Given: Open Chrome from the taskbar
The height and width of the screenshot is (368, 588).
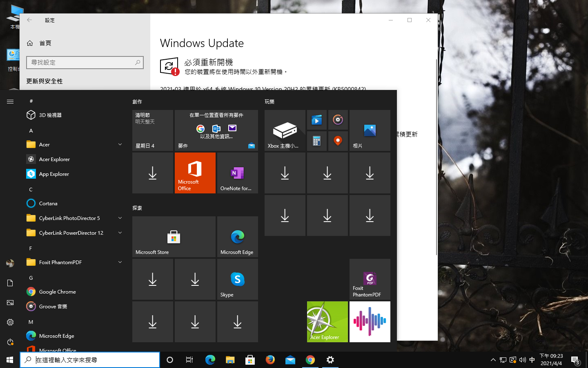Looking at the screenshot, I should tap(310, 360).
